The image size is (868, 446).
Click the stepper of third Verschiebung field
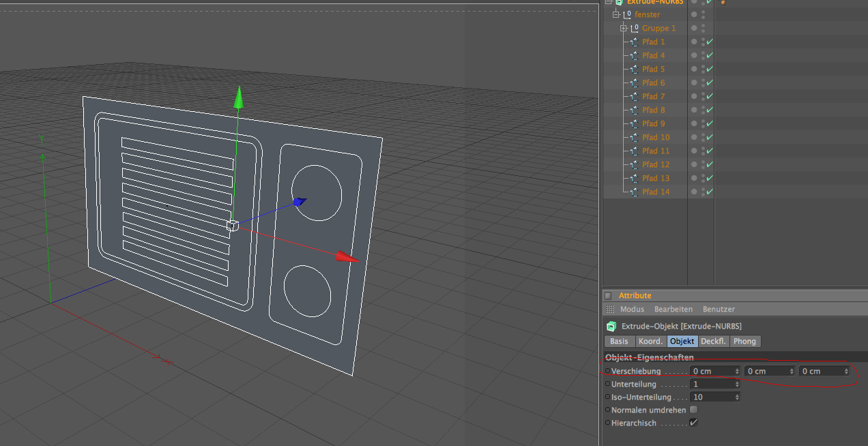846,371
